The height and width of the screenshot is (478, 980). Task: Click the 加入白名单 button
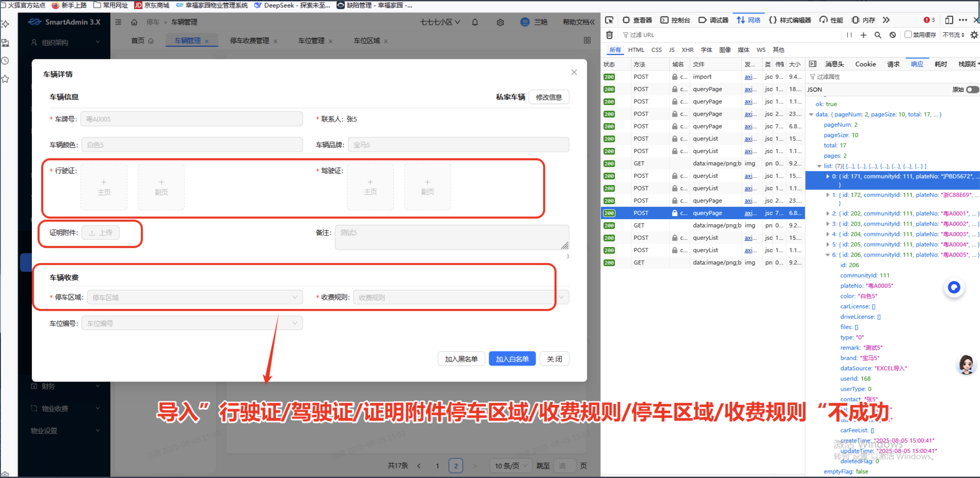(512, 358)
